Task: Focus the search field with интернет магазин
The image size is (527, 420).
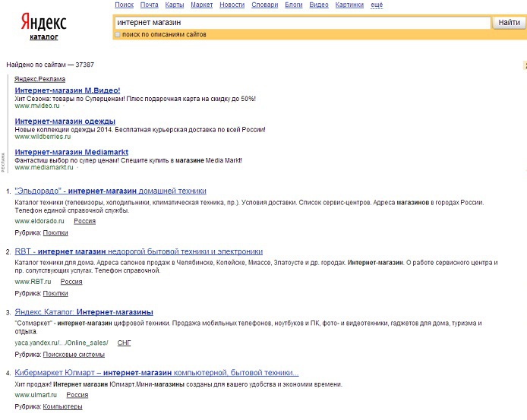Action: pos(302,23)
